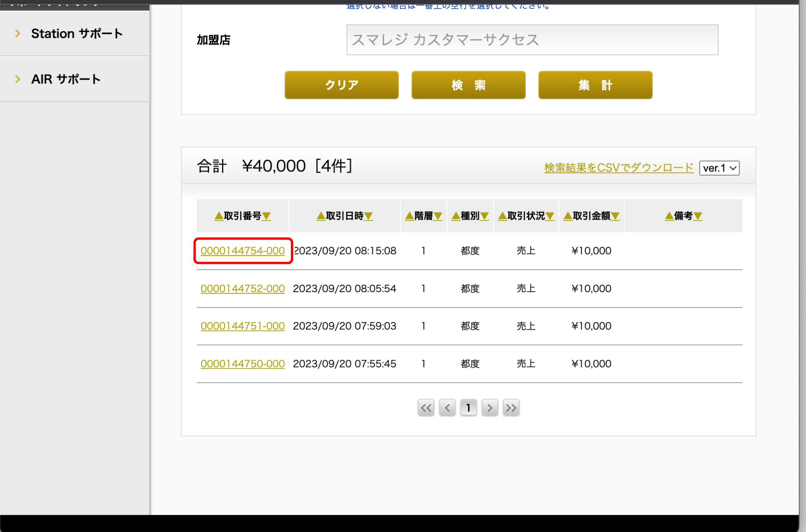Click the date 2023/09/20 07:55:45
Screen dimensions: 806x532
click(345, 364)
